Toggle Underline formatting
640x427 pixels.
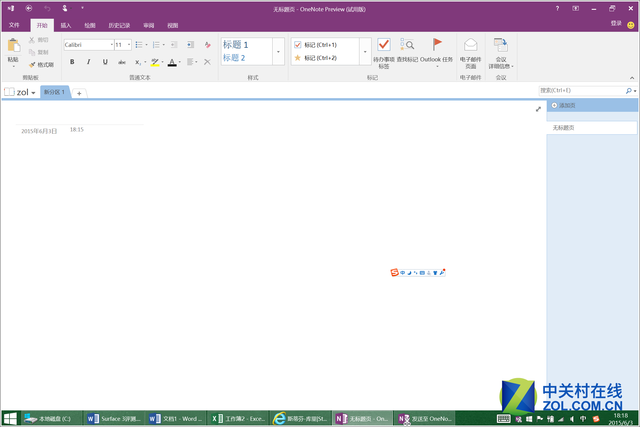point(105,62)
